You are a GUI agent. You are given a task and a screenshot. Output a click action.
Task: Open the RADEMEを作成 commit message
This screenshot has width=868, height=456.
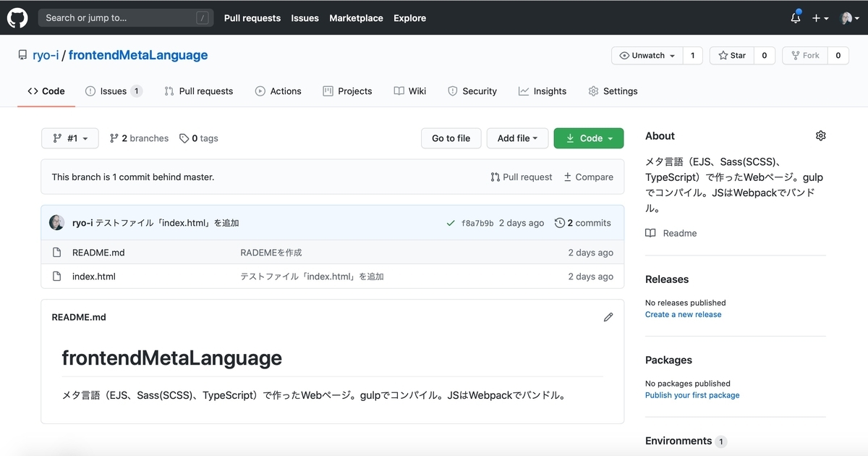271,253
